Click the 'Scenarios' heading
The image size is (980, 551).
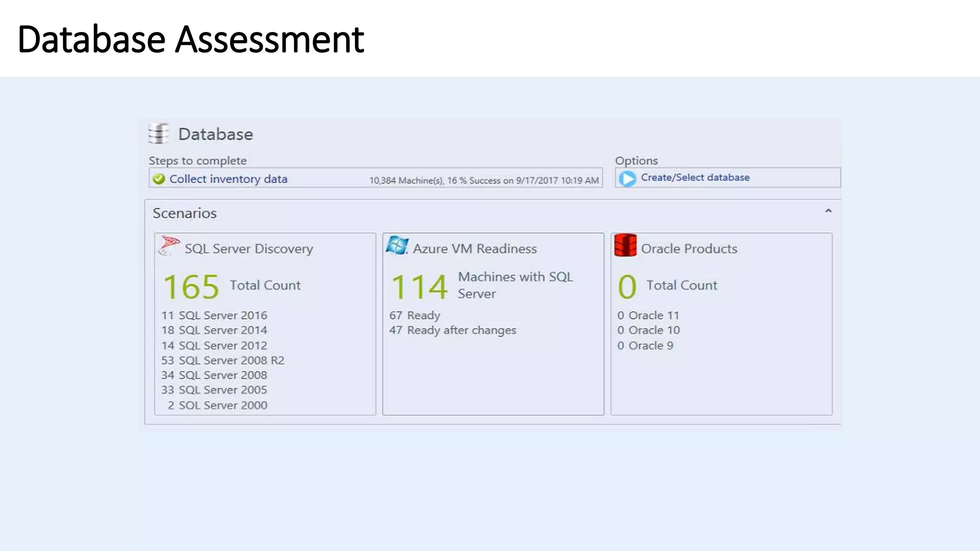pyautogui.click(x=185, y=213)
